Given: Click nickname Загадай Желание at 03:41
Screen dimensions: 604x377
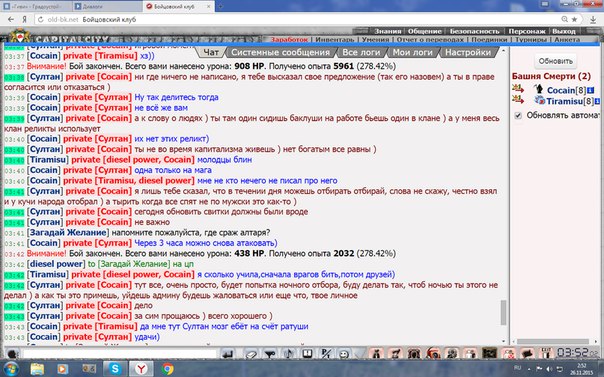Looking at the screenshot, I should pos(68,233).
